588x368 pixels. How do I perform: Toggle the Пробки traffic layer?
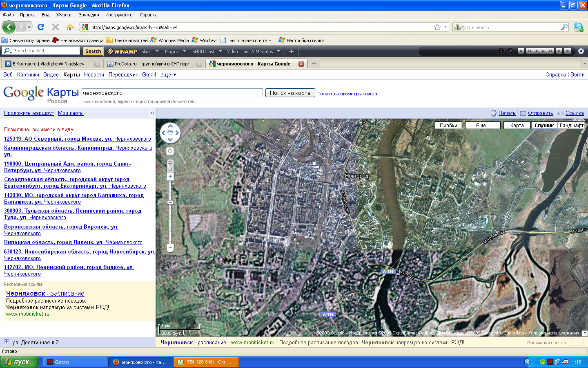click(x=448, y=126)
